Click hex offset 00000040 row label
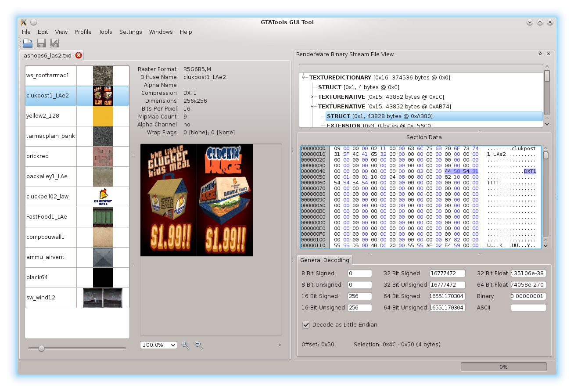Viewport: 574px width, 392px height. 314,171
